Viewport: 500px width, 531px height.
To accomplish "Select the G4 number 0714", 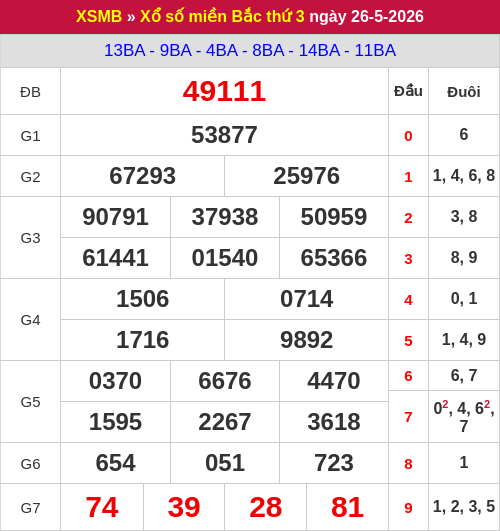I will click(307, 299).
